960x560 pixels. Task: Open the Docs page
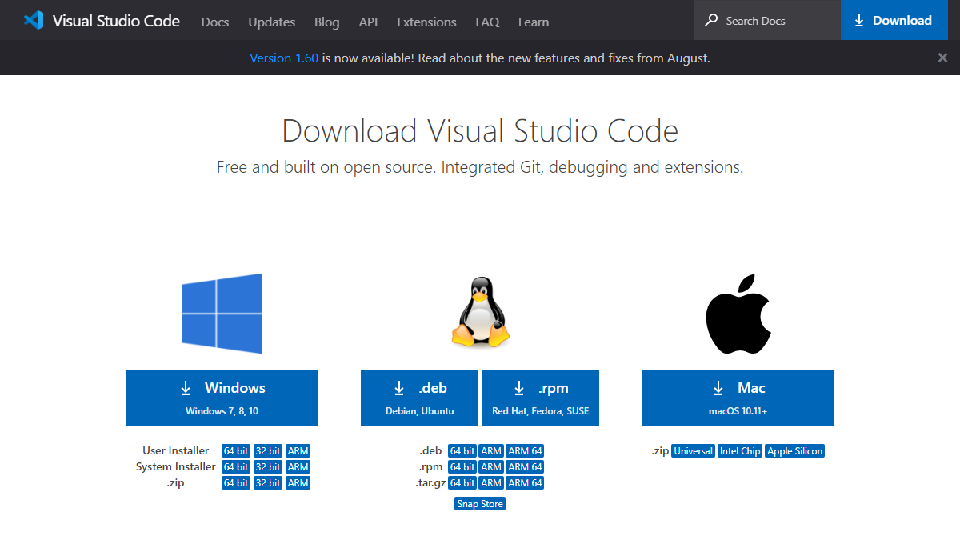click(214, 22)
